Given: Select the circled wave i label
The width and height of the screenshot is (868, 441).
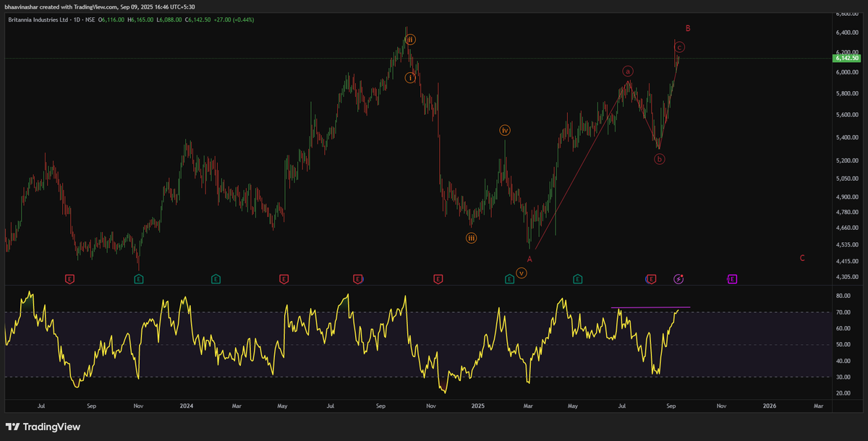Looking at the screenshot, I should click(x=410, y=77).
